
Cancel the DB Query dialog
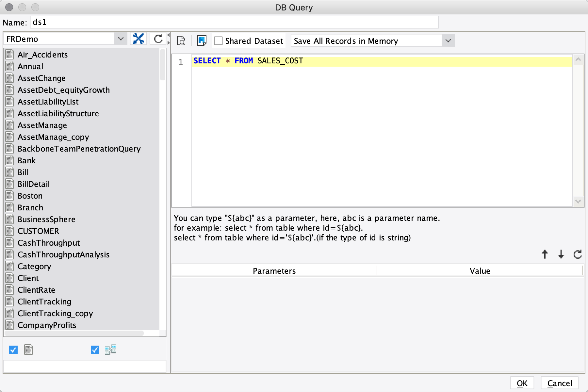560,383
